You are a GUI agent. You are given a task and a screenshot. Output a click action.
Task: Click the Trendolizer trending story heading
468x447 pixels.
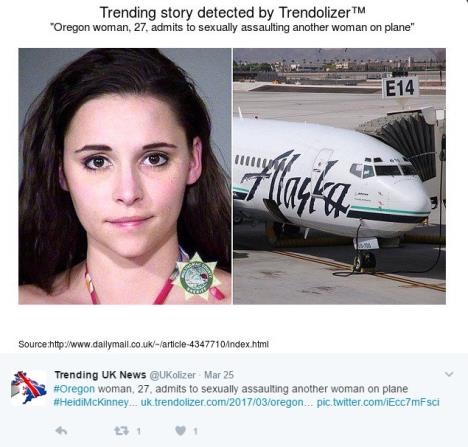233,13
